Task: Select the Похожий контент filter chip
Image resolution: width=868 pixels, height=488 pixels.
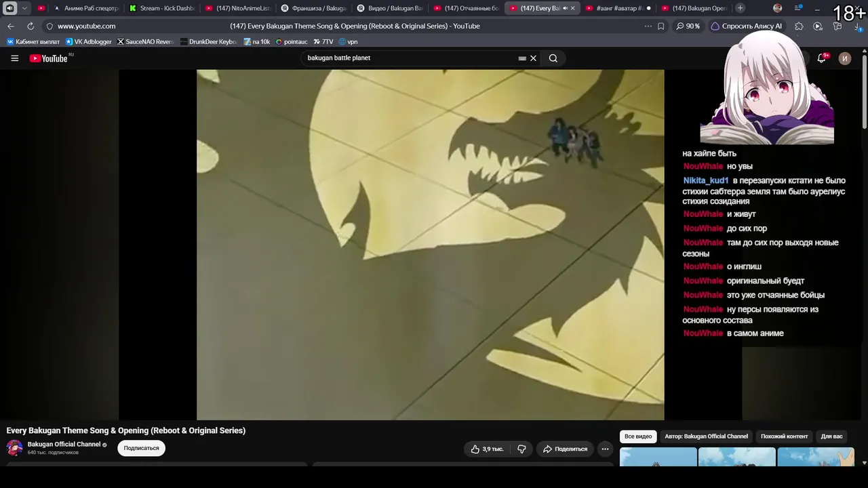Action: coord(784,436)
